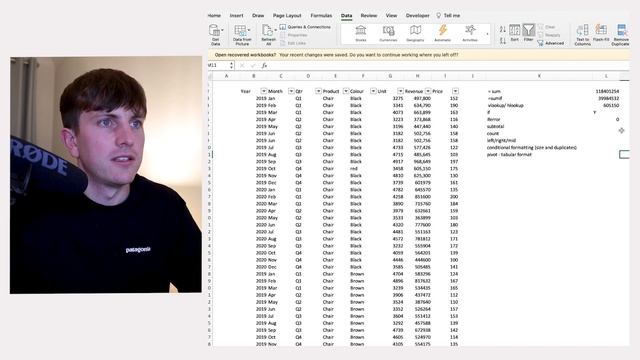Click the Tell me lightbulb search
The width and height of the screenshot is (640, 360).
pos(448,16)
